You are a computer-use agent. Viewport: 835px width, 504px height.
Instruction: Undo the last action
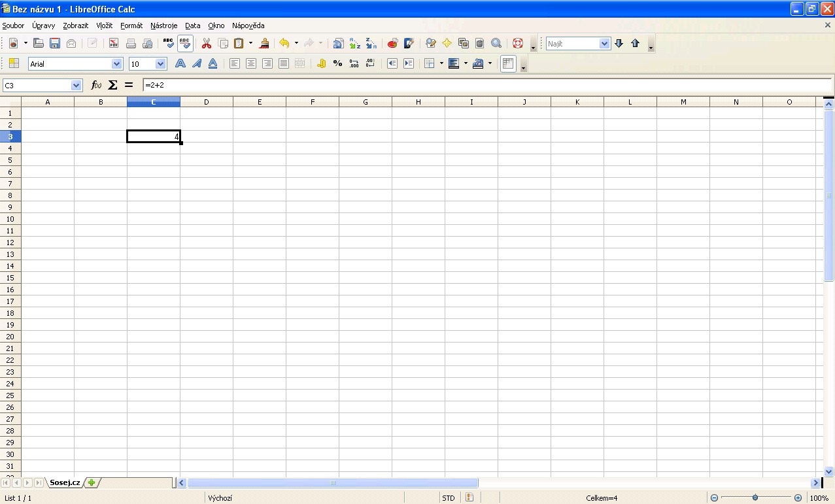(284, 44)
